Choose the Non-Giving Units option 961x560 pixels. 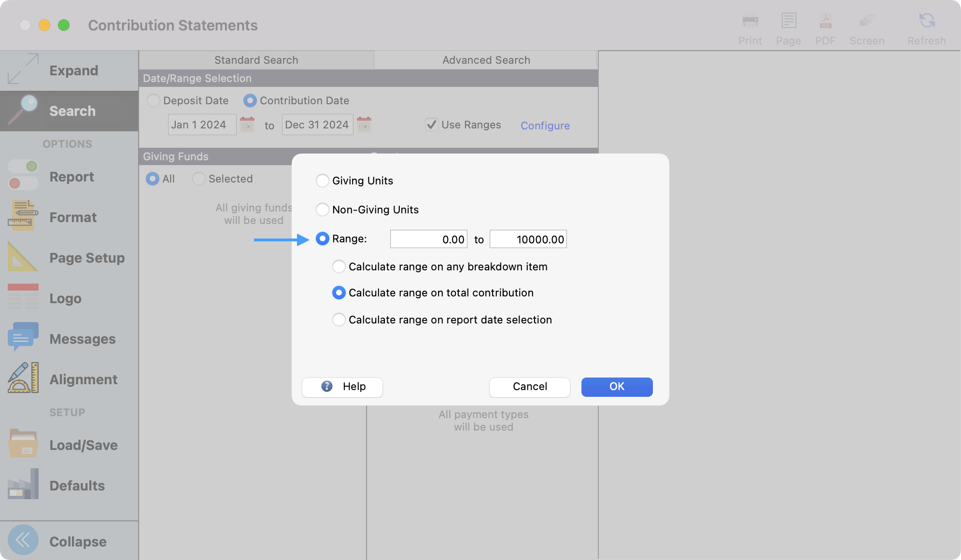tap(322, 210)
